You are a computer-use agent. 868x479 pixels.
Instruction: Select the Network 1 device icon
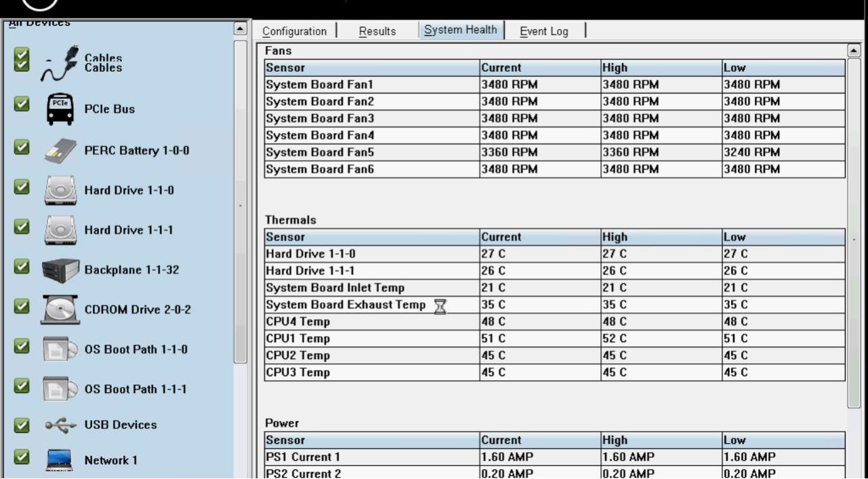60,460
